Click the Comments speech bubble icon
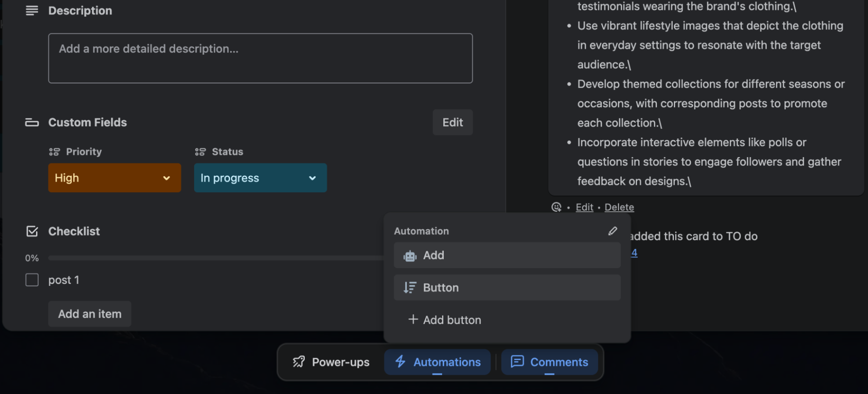The height and width of the screenshot is (394, 868). point(517,362)
